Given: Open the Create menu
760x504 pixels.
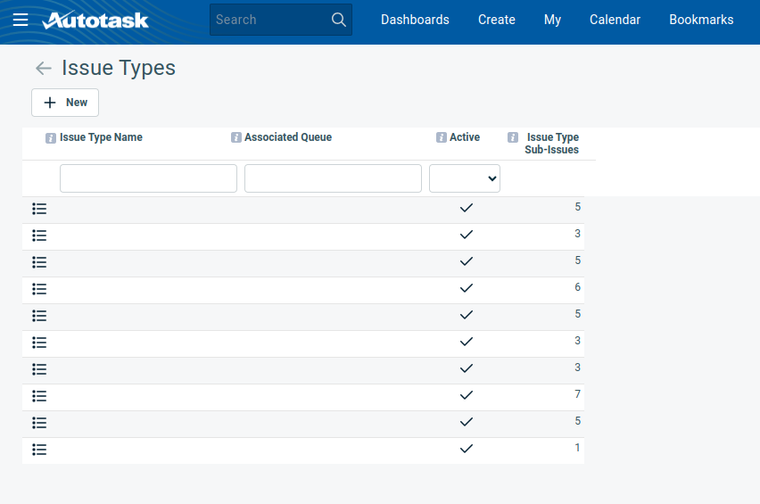Looking at the screenshot, I should [497, 20].
